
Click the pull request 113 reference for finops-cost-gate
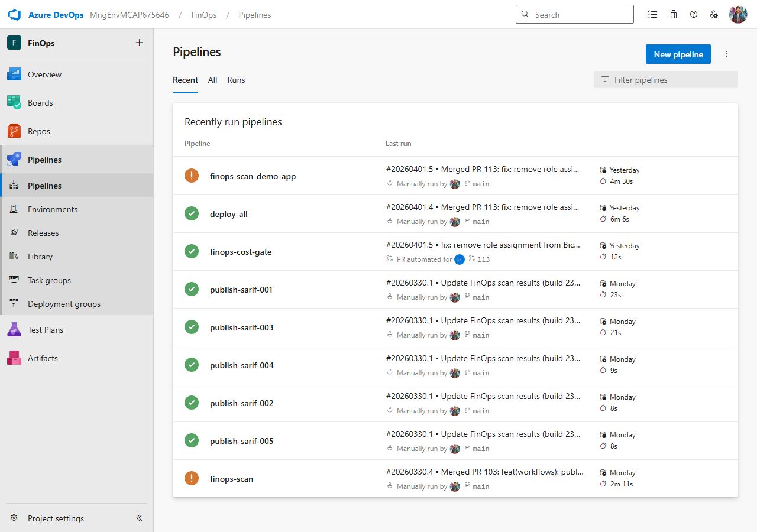(x=480, y=259)
